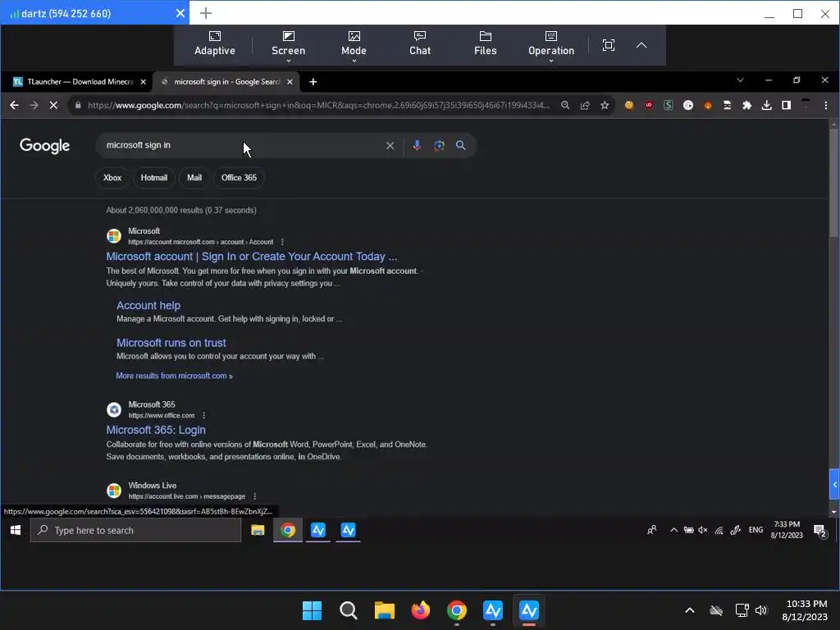Open Microsoft runs on trust link
This screenshot has height=630, width=840.
pyautogui.click(x=171, y=343)
